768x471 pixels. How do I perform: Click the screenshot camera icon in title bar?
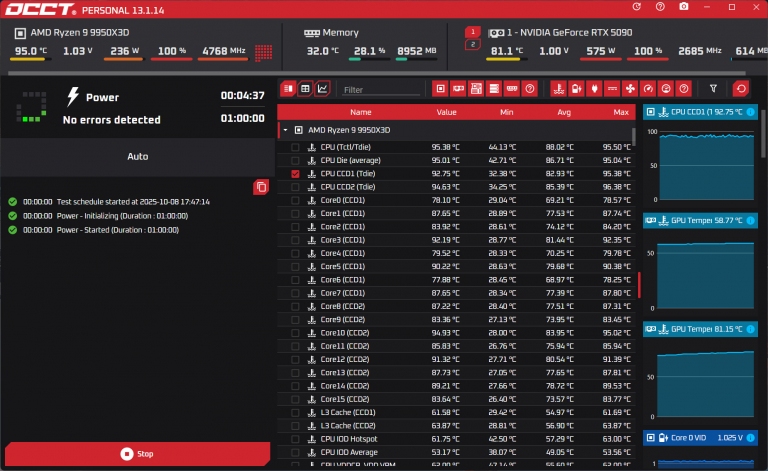683,7
